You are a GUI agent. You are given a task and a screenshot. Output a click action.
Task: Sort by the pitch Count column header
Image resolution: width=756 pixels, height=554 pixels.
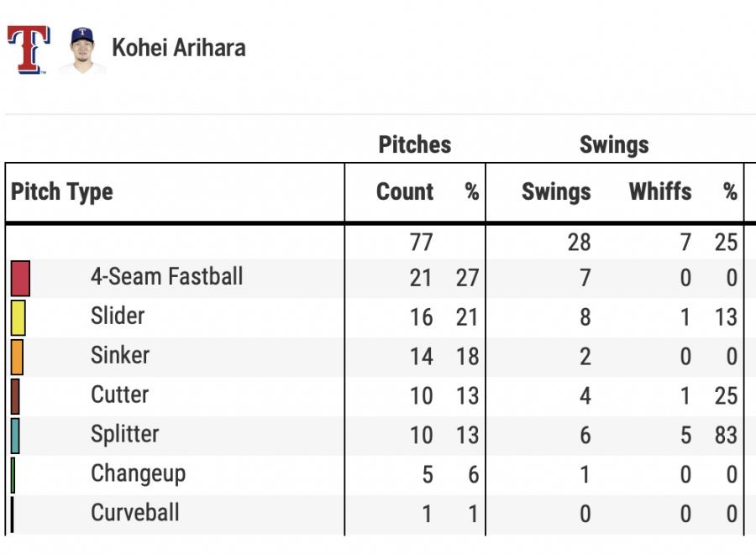pos(405,191)
